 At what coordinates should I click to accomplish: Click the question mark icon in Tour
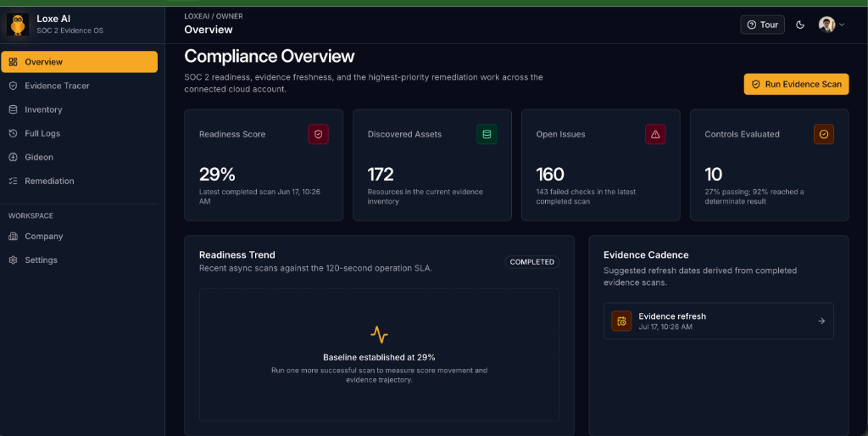pyautogui.click(x=751, y=25)
